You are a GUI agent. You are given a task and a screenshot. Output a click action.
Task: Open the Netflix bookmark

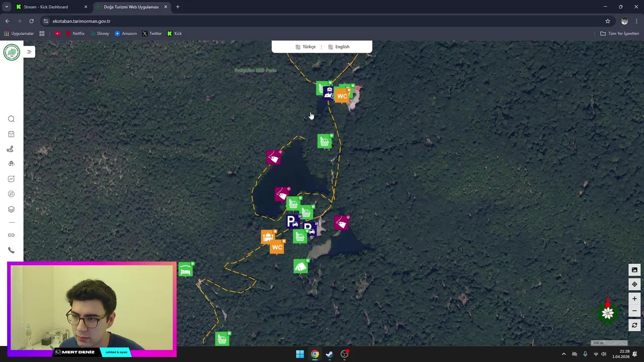pos(75,34)
